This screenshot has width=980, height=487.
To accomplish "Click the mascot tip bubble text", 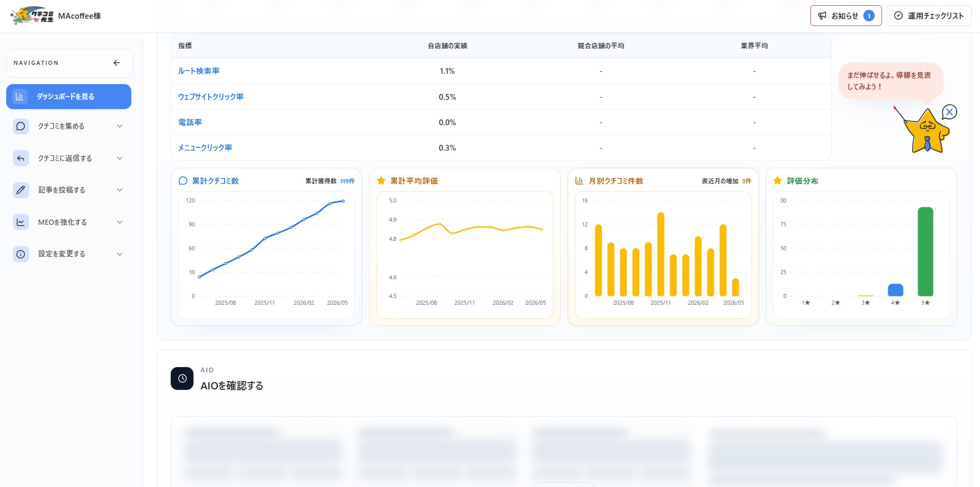I will point(889,81).
